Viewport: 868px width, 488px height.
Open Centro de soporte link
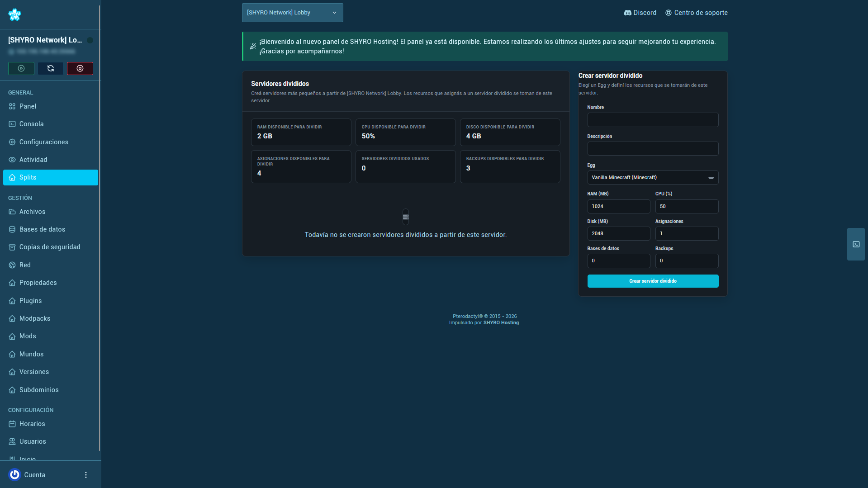[697, 13]
